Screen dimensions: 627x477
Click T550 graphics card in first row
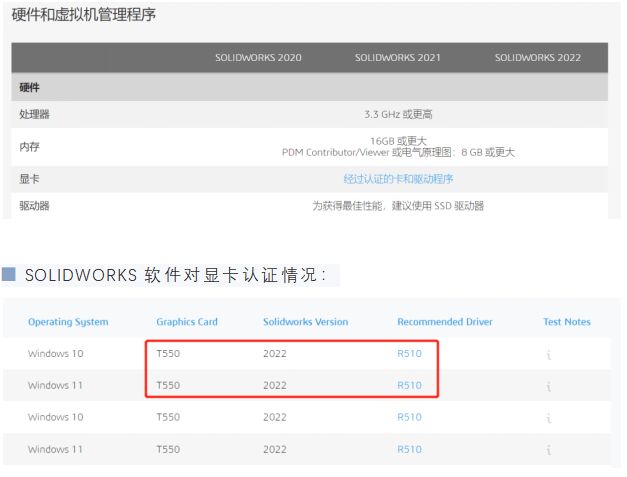[167, 354]
